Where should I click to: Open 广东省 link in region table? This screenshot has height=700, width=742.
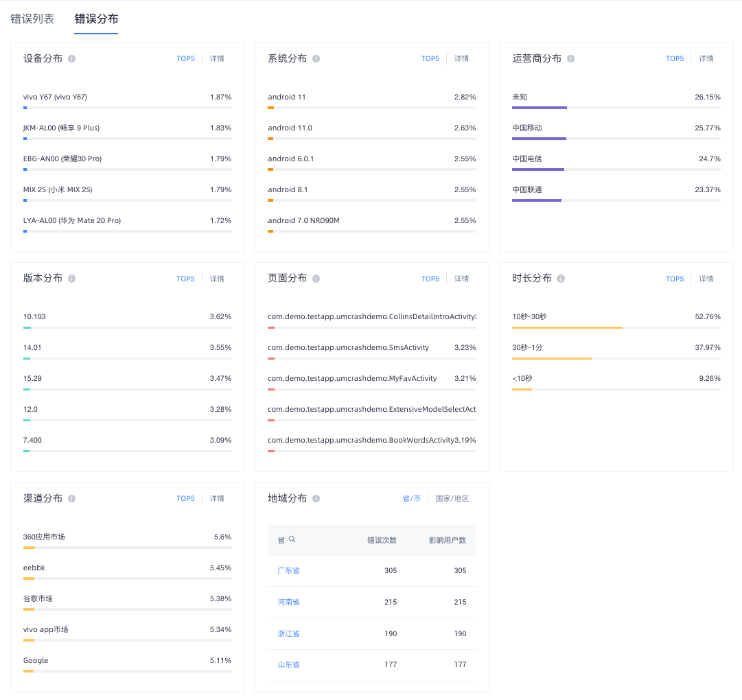(288, 570)
